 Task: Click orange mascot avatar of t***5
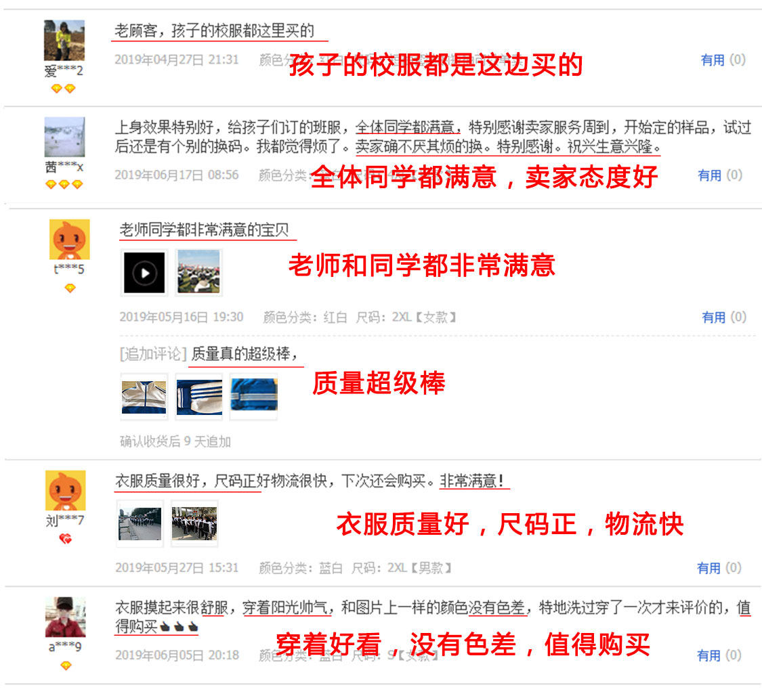pos(70,240)
